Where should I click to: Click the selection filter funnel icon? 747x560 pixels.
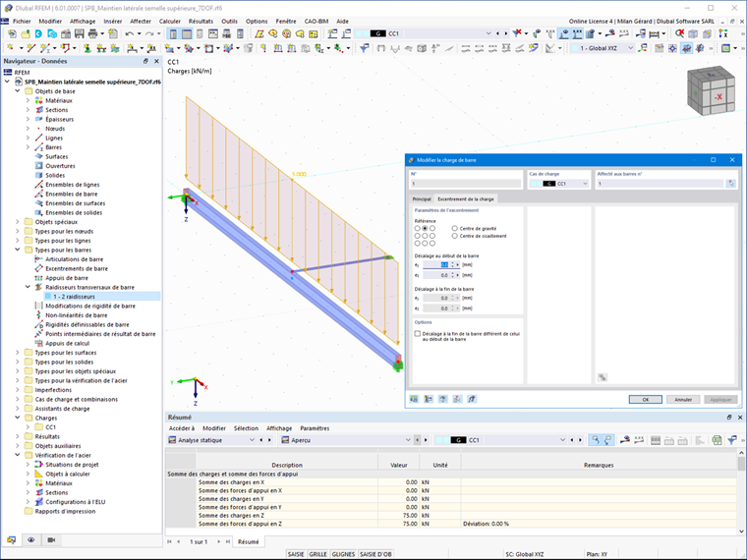(x=364, y=48)
